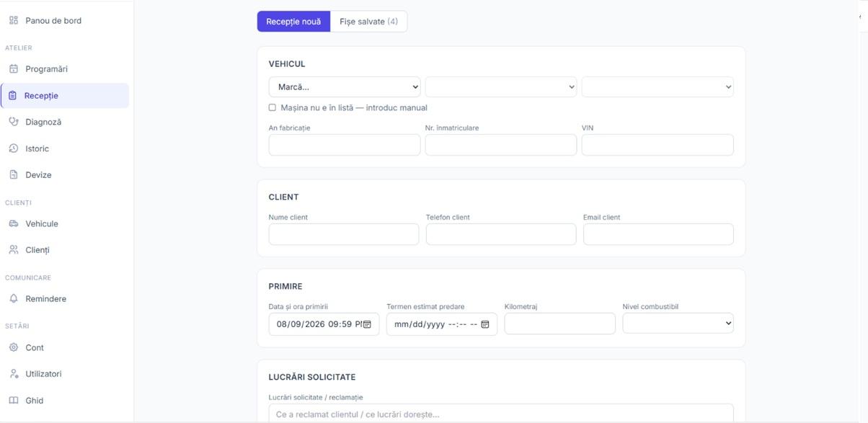The image size is (868, 423).
Task: Open calendar picker for Termen estimat predare
Action: click(x=485, y=324)
